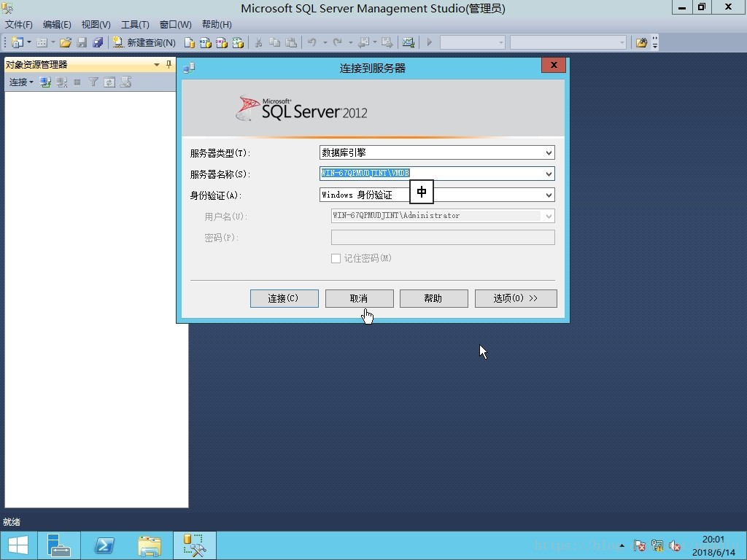
Task: Open the toolbar options overflow arrow
Action: pyautogui.click(x=655, y=43)
